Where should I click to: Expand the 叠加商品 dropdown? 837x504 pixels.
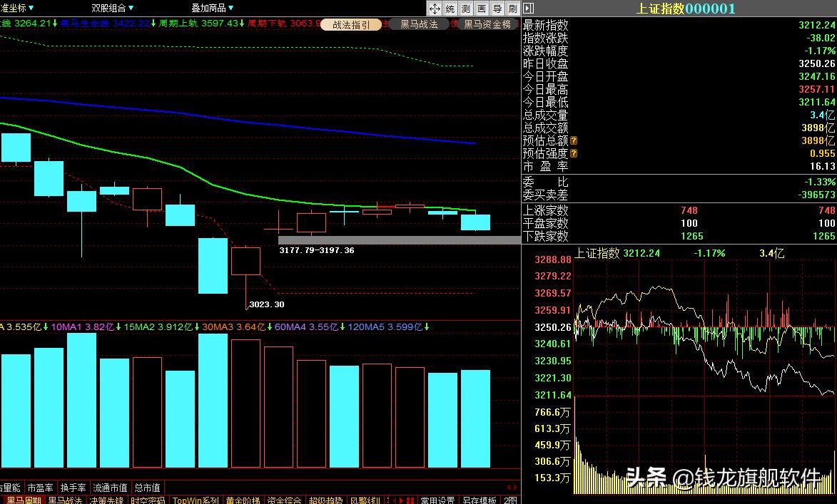tap(212, 9)
